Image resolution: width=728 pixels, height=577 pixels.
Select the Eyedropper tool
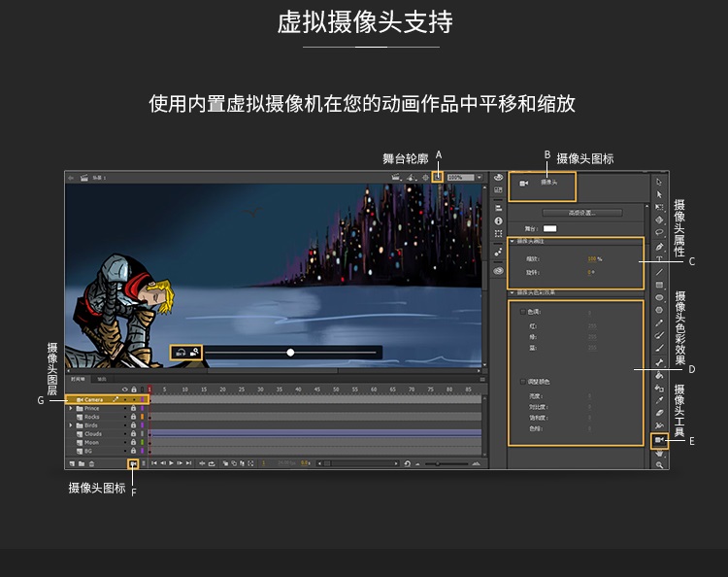[x=659, y=400]
